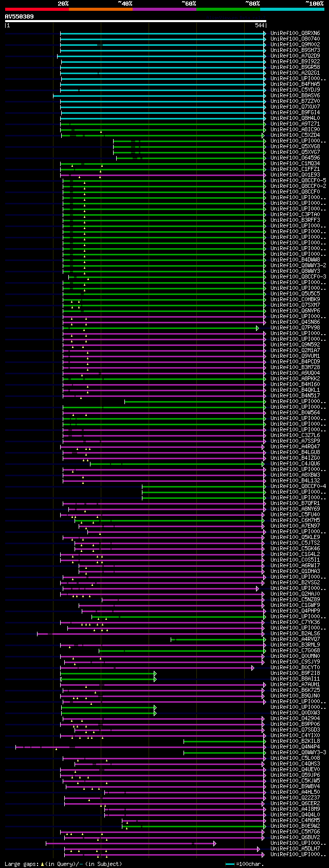Click hit label UniRef100_B4DWW8
The height and width of the screenshot is (868, 329).
click(x=295, y=259)
